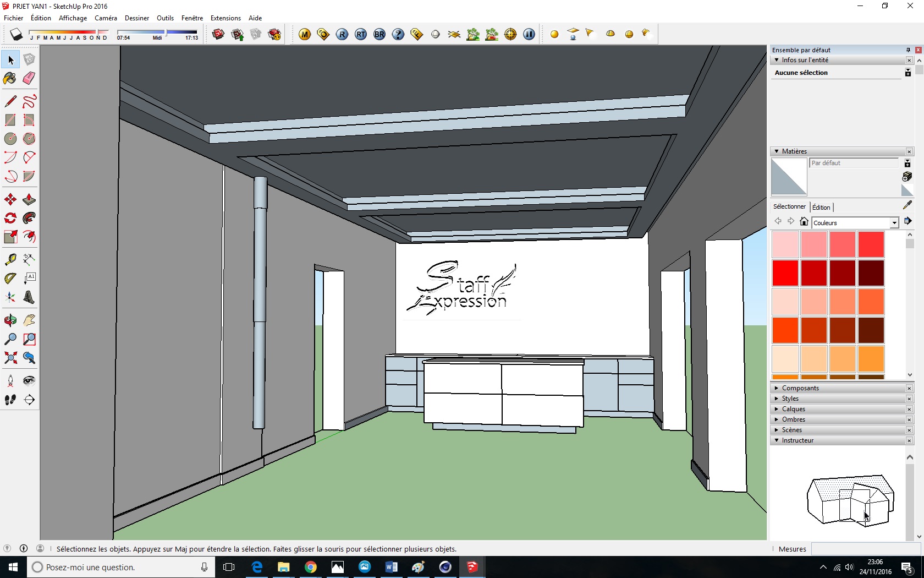Choose the Circle tool

tap(10, 139)
